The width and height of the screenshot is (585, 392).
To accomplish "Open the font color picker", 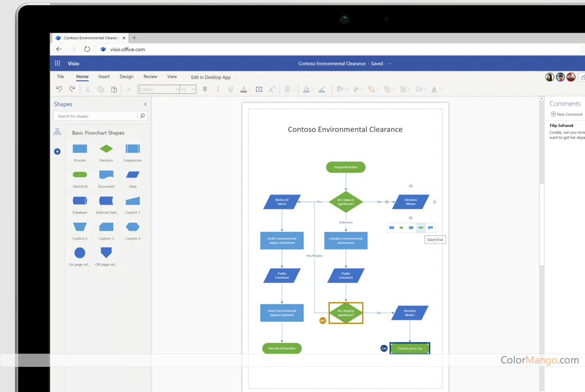I will [x=245, y=90].
